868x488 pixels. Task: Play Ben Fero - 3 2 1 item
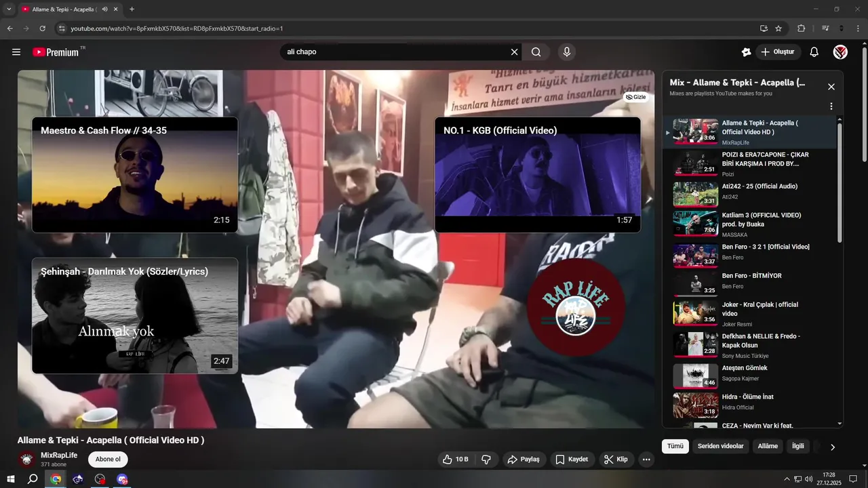pyautogui.click(x=751, y=254)
